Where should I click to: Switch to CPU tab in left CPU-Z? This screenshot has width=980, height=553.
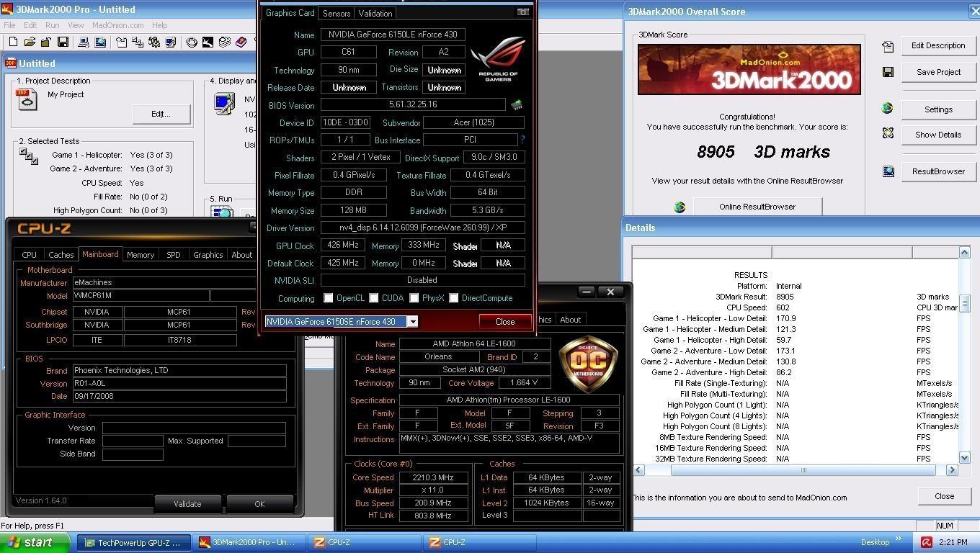pyautogui.click(x=30, y=255)
